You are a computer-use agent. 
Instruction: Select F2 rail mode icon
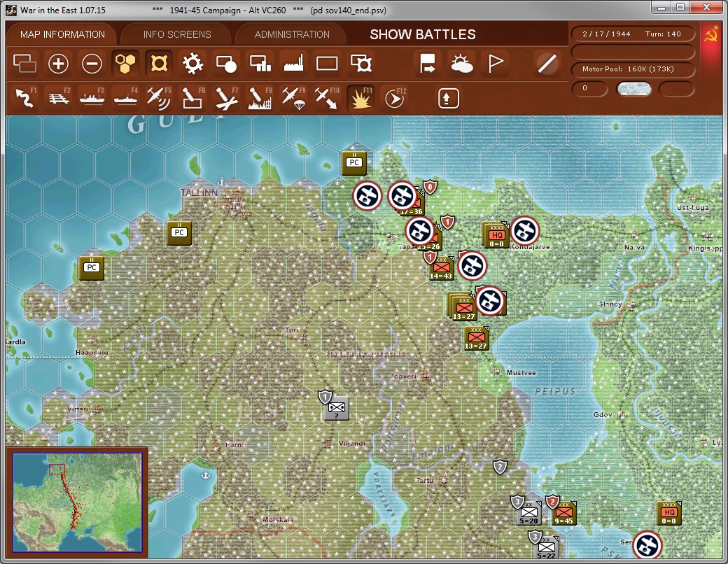[x=59, y=98]
